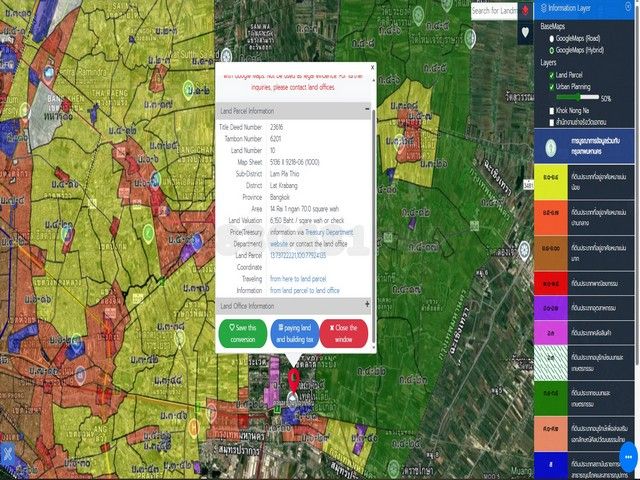The height and width of the screenshot is (480, 640).
Task: Collapse the Land Parcel Information section
Action: [367, 111]
